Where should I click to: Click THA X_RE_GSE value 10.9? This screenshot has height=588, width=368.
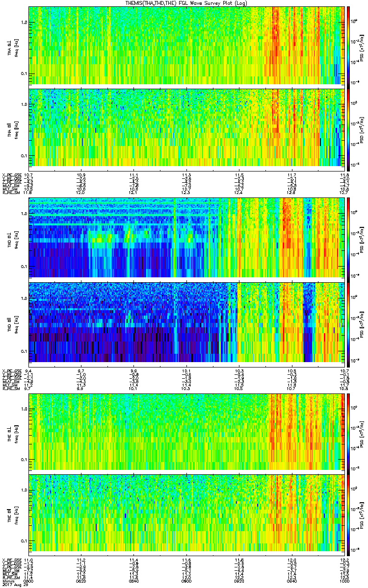[x=81, y=174]
